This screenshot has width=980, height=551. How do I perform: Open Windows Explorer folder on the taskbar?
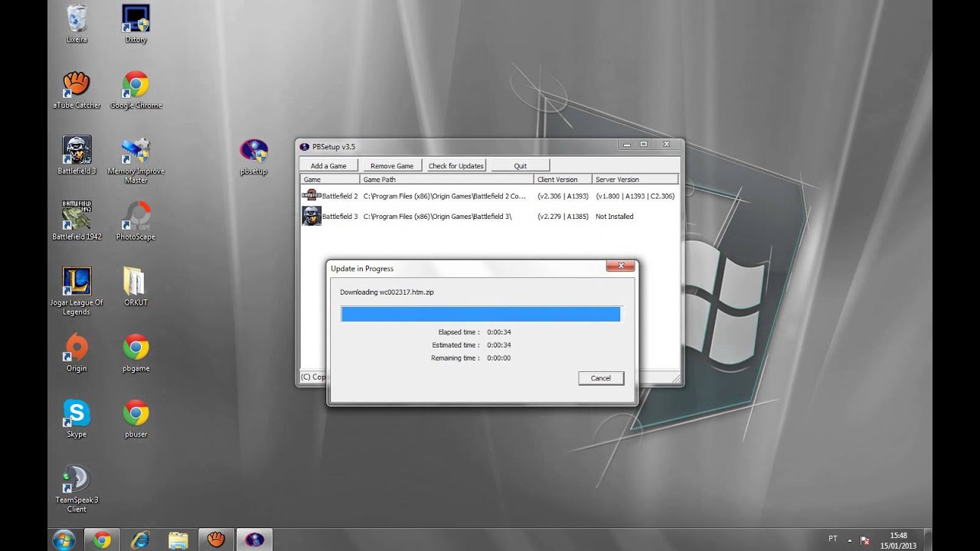click(178, 540)
